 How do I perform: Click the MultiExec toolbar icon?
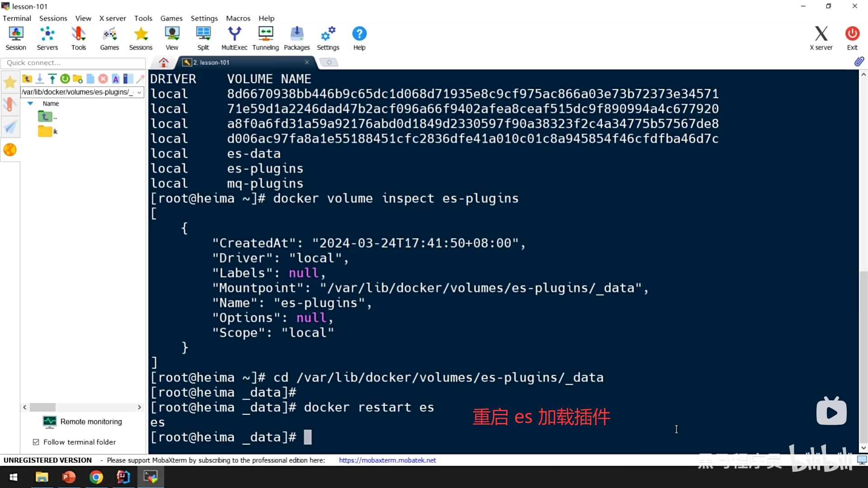(234, 38)
